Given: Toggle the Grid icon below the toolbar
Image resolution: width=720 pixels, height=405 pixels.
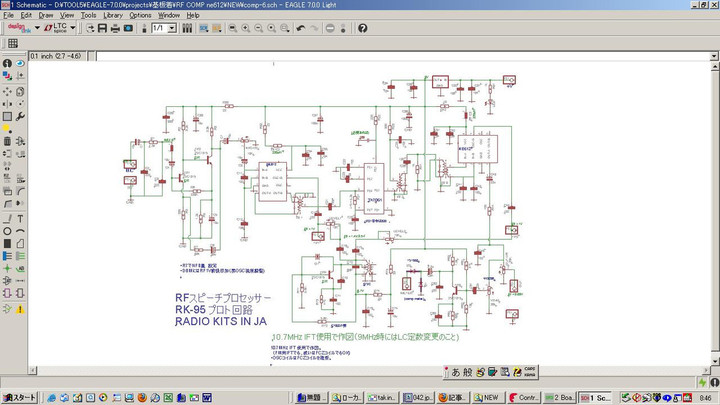Looking at the screenshot, I should (13, 43).
